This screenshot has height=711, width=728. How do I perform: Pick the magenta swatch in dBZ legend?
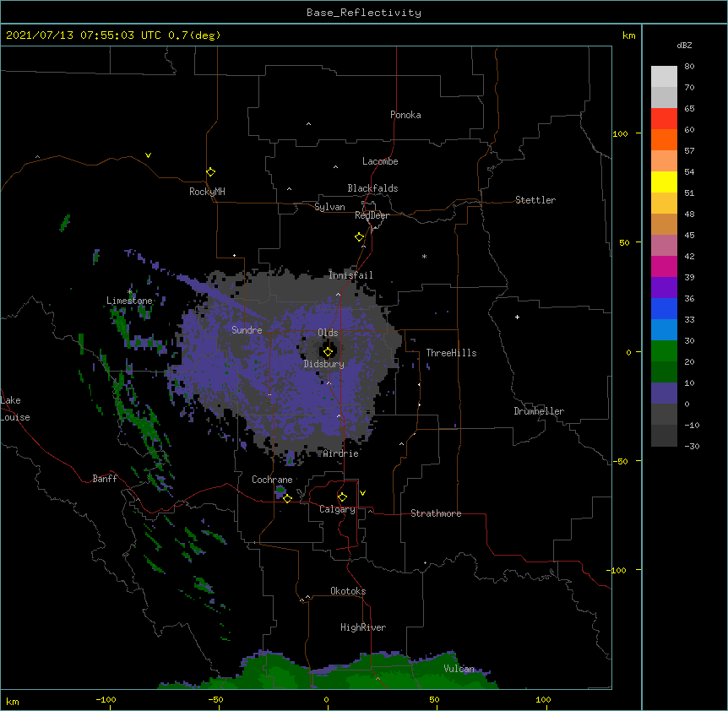pos(664,266)
